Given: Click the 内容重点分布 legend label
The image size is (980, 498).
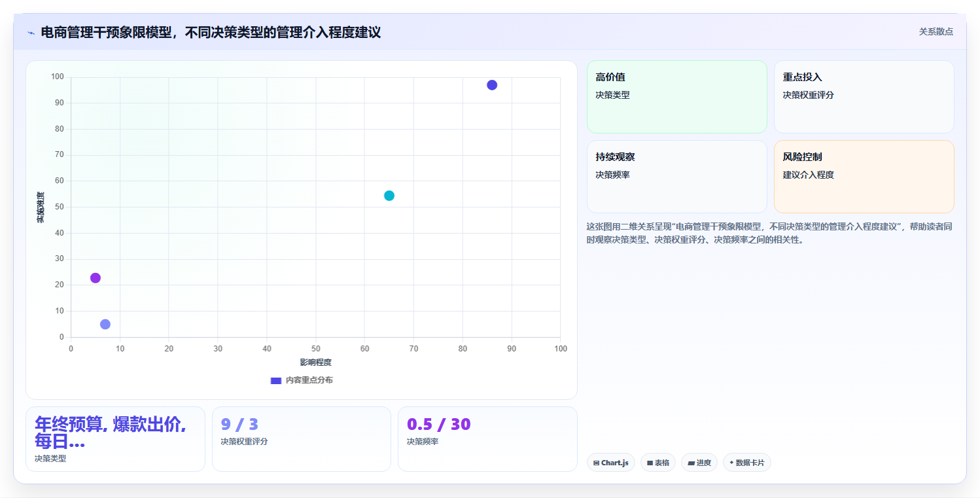Looking at the screenshot, I should pyautogui.click(x=309, y=380).
